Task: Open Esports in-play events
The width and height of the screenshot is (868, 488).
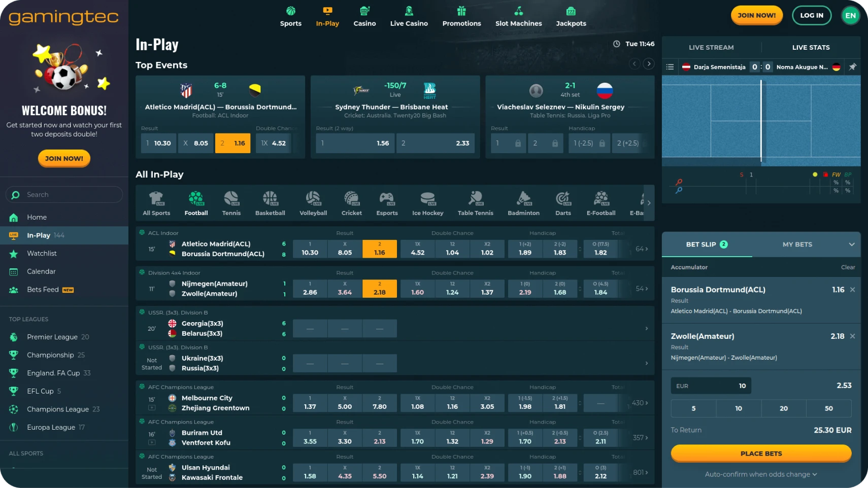Action: click(387, 198)
